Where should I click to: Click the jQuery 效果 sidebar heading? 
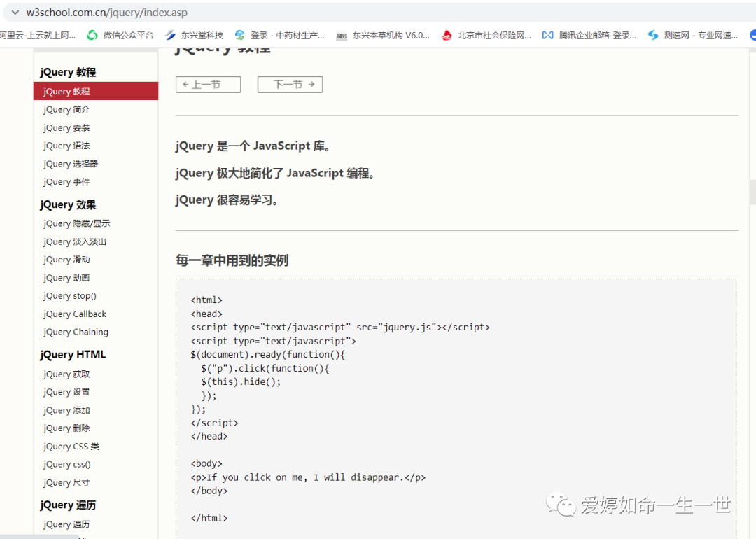pyautogui.click(x=68, y=204)
